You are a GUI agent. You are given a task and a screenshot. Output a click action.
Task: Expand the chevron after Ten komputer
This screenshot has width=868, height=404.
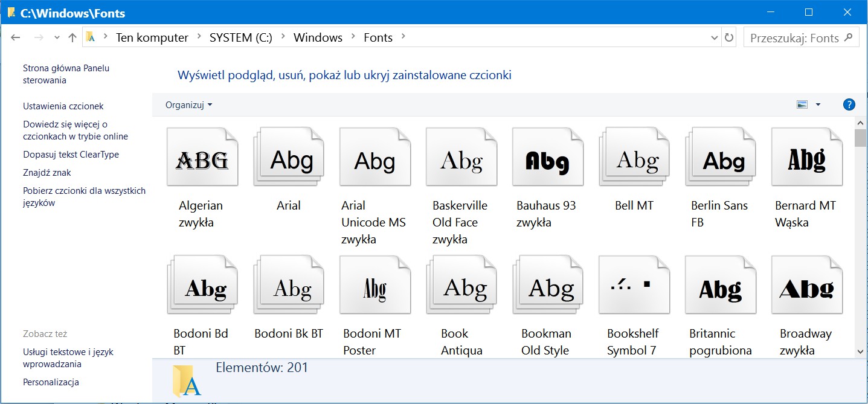(199, 37)
